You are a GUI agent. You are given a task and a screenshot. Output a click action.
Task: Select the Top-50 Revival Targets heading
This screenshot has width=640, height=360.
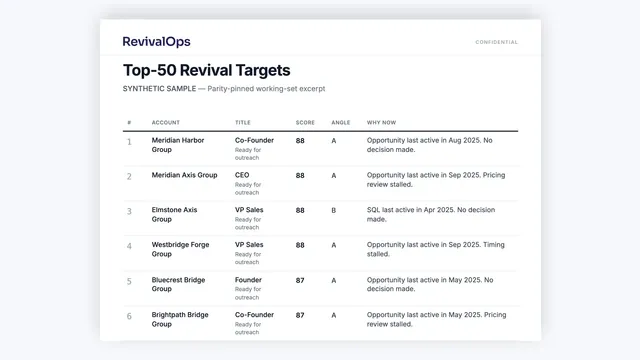click(x=207, y=70)
